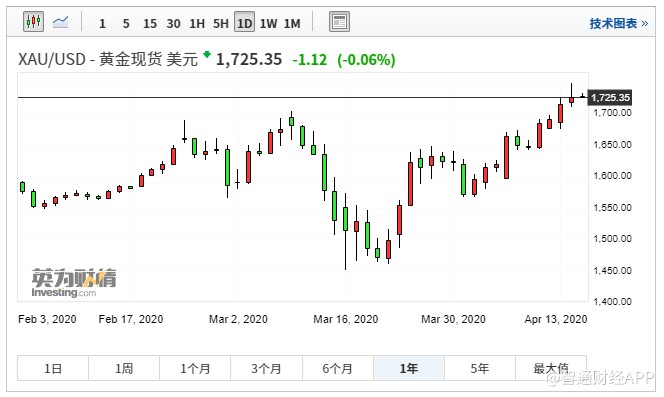
Task: Click the XAU/USD - 黄金现货 美元 title
Action: pos(108,59)
